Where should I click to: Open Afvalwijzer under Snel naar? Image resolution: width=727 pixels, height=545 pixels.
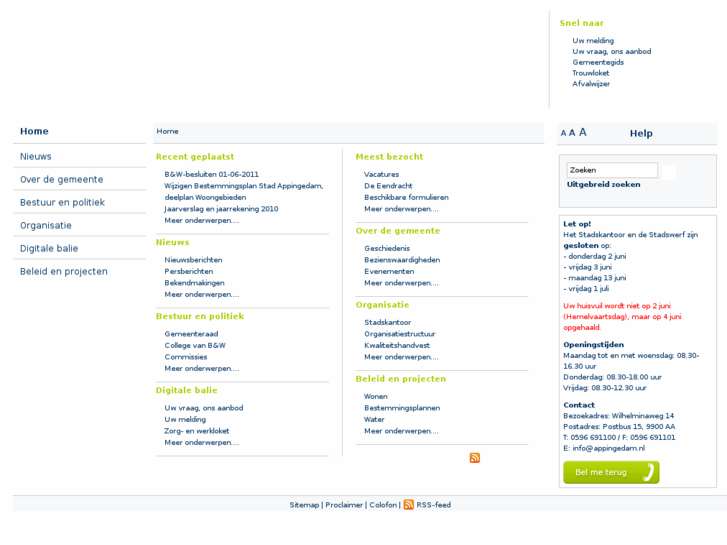click(591, 84)
